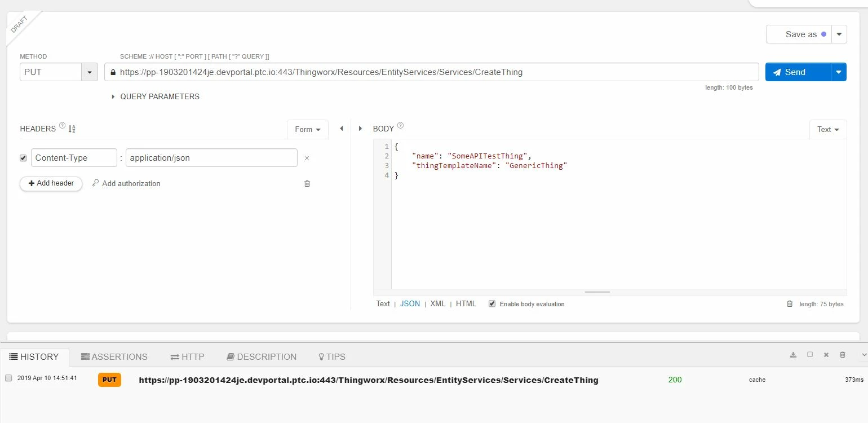Toggle the Content-Type header checkbox

pos(23,158)
